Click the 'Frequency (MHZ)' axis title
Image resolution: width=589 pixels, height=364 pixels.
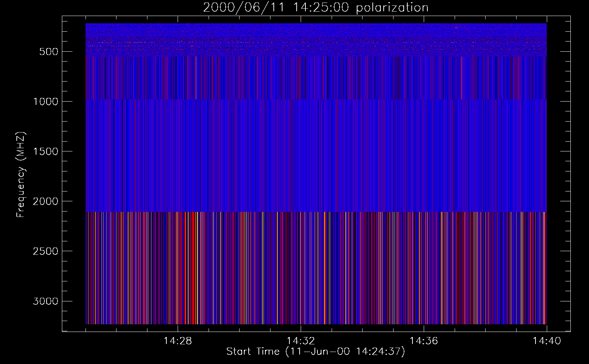pyautogui.click(x=21, y=174)
